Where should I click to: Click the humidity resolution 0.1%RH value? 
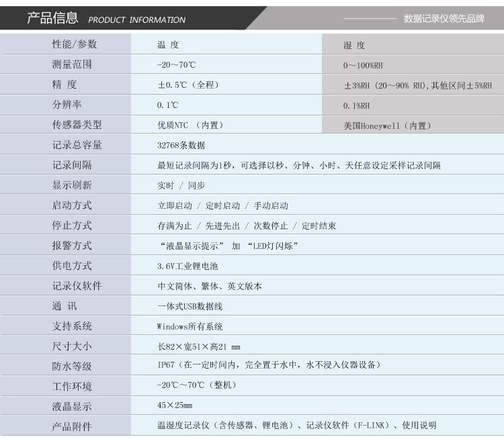tap(357, 105)
